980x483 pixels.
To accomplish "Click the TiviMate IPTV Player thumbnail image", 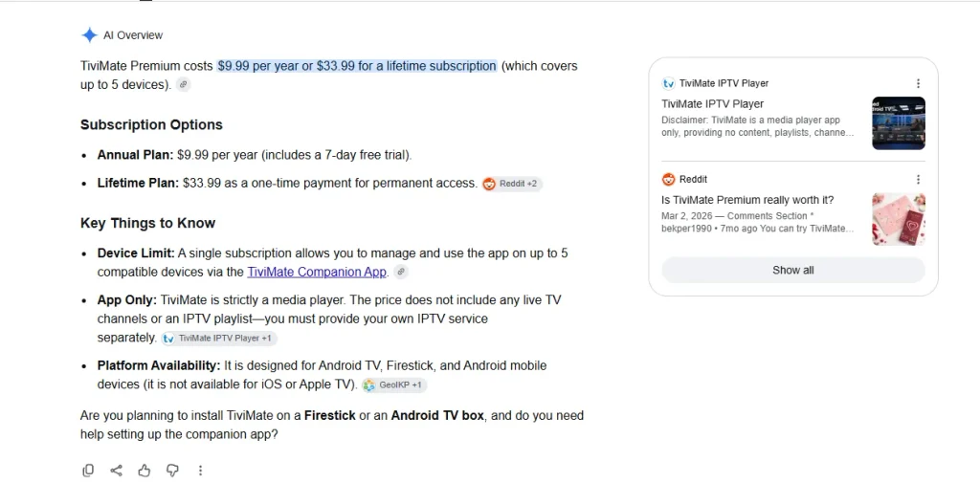I will [899, 123].
